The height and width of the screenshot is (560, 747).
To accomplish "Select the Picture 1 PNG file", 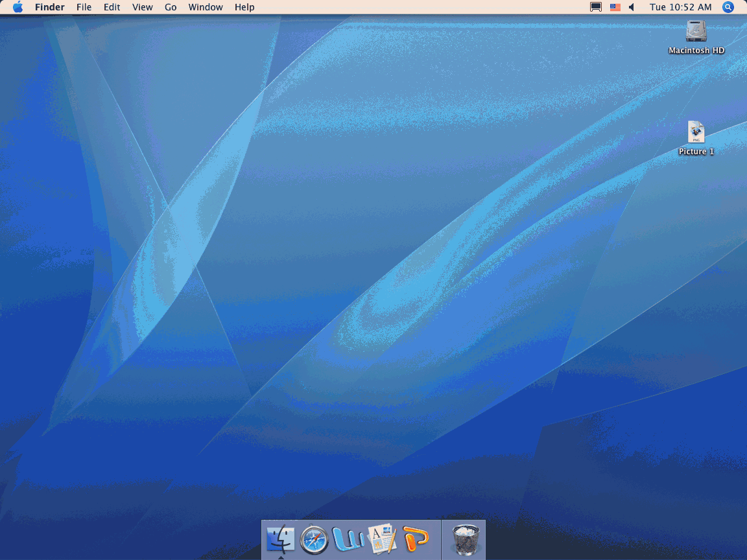I will [x=696, y=132].
